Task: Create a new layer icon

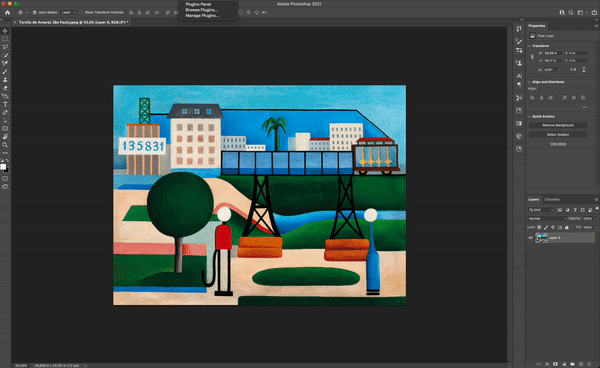Action: (x=581, y=364)
